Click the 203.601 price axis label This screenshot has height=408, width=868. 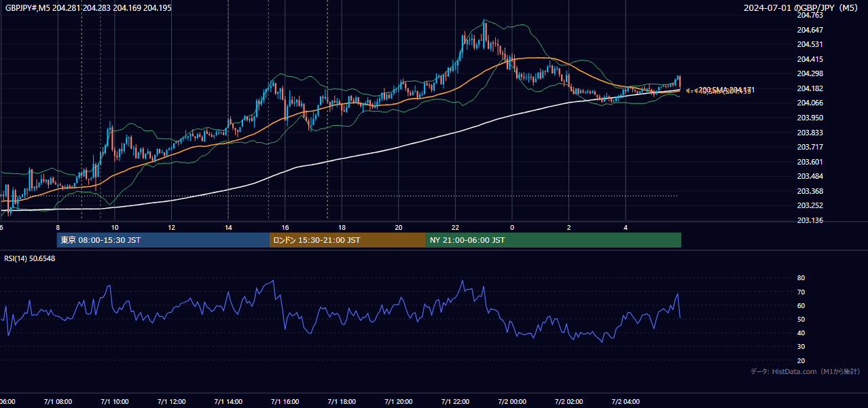pyautogui.click(x=810, y=162)
